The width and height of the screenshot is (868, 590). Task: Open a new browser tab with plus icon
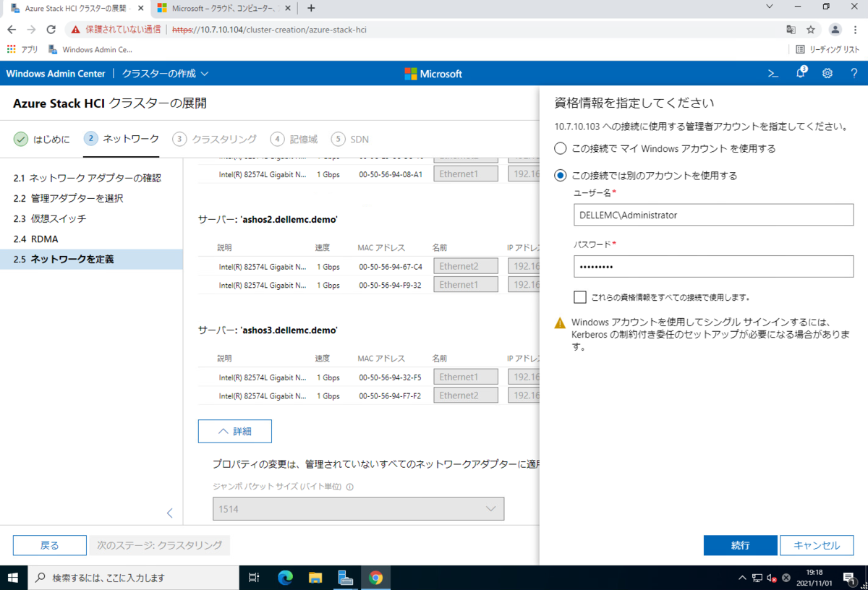(x=311, y=8)
